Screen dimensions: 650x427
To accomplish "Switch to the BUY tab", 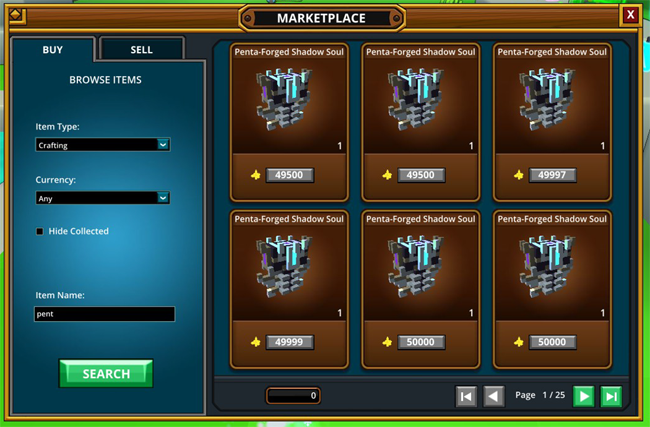I will click(x=53, y=50).
